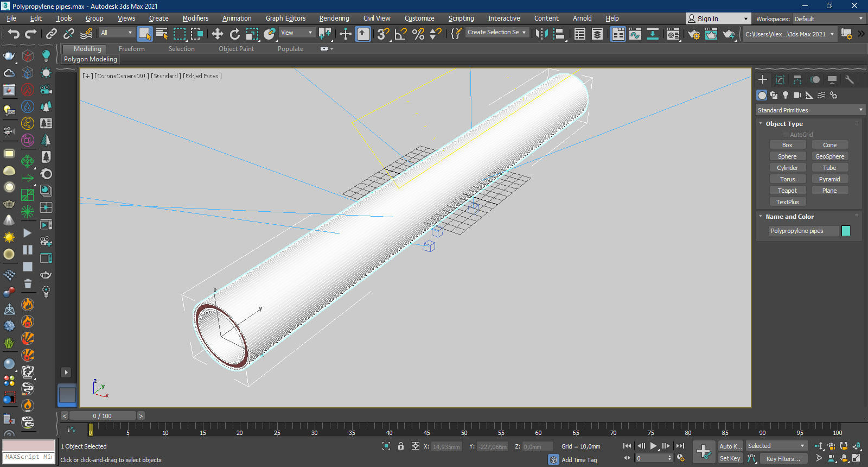Click the Mirror tool icon

coord(541,34)
